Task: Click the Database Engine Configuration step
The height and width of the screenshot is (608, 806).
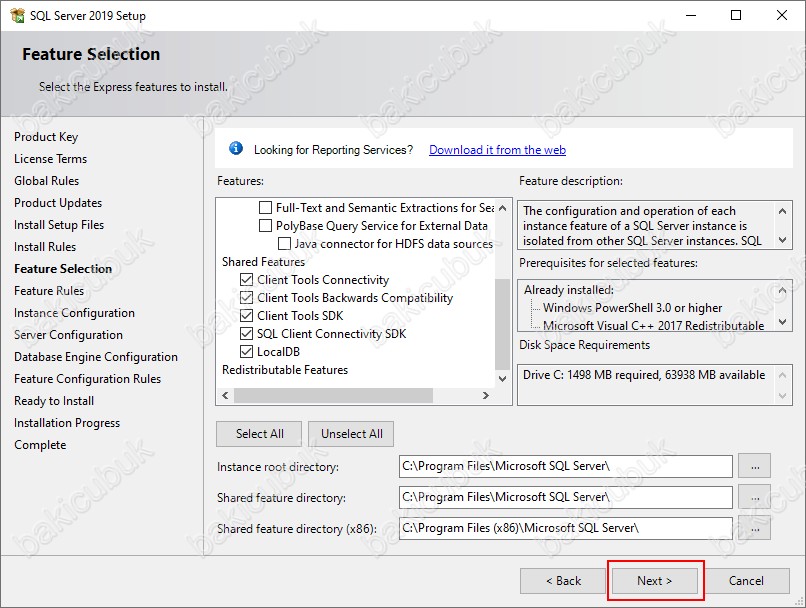Action: click(96, 357)
